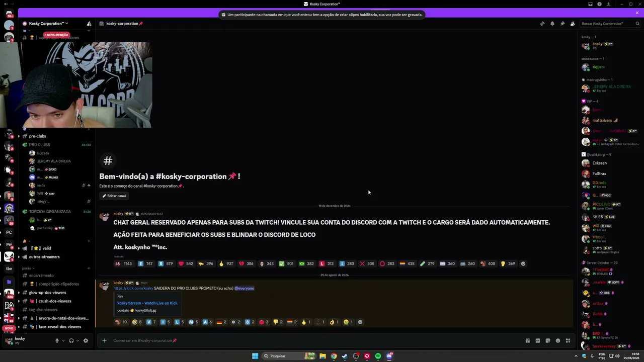644x362 pixels.
Task: Open the Threads icon in channel header
Action: click(542, 24)
